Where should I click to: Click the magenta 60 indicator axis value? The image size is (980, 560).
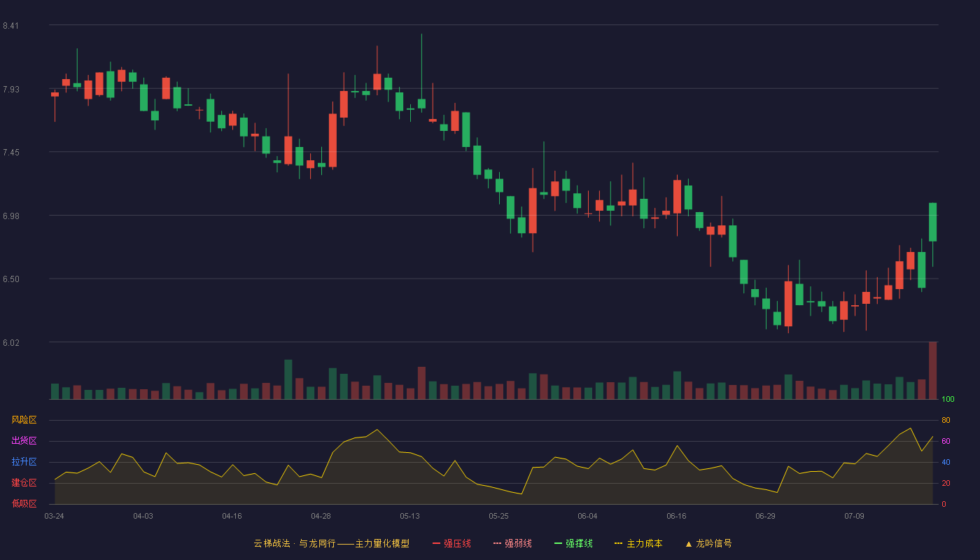coord(946,441)
